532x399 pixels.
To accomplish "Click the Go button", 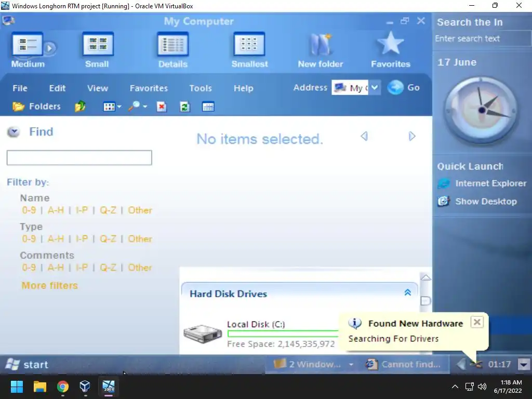I will point(403,87).
